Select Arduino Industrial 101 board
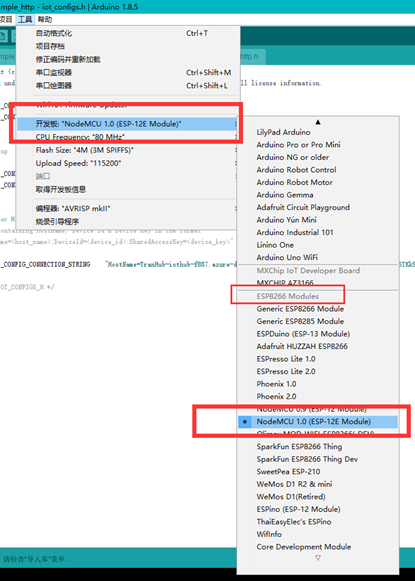415x581 pixels. click(318, 233)
